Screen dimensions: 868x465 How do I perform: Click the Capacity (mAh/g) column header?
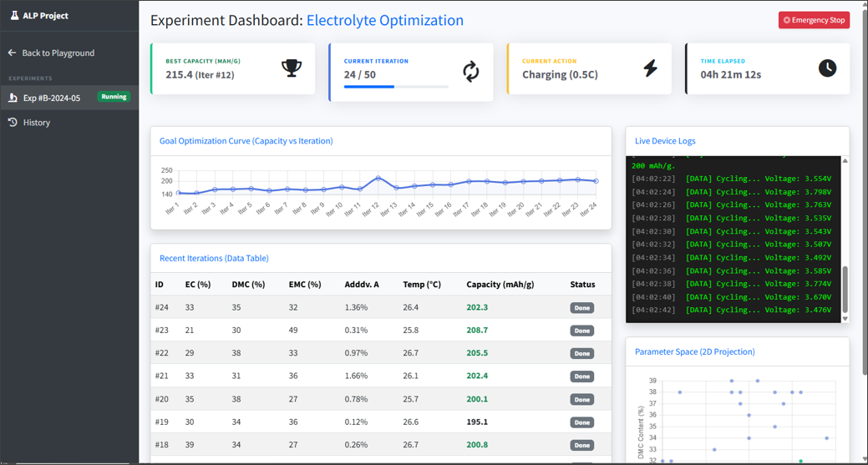pyautogui.click(x=500, y=285)
